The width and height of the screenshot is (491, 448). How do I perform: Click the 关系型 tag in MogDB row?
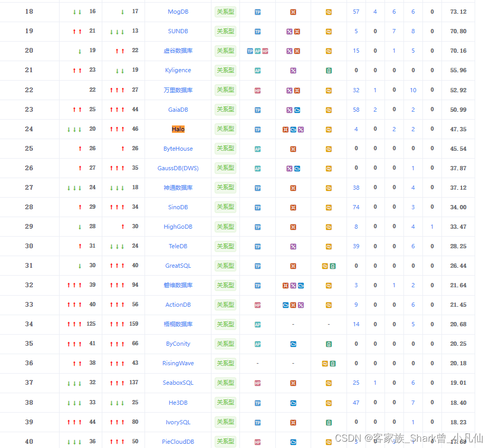pos(226,12)
